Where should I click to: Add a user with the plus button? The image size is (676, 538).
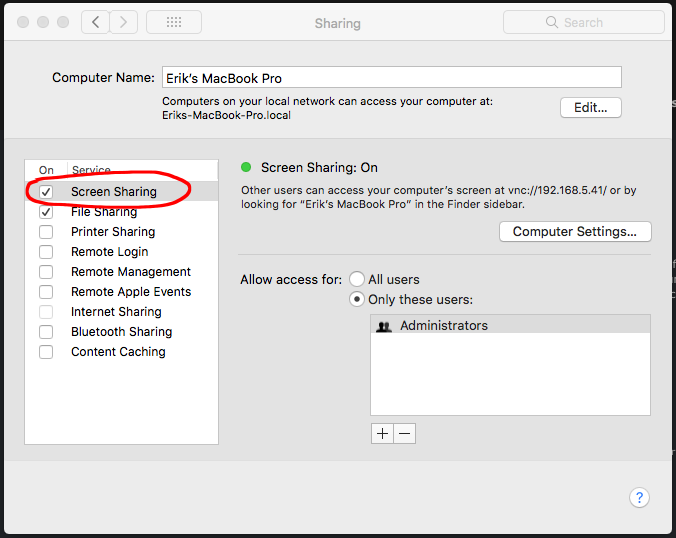coord(382,433)
